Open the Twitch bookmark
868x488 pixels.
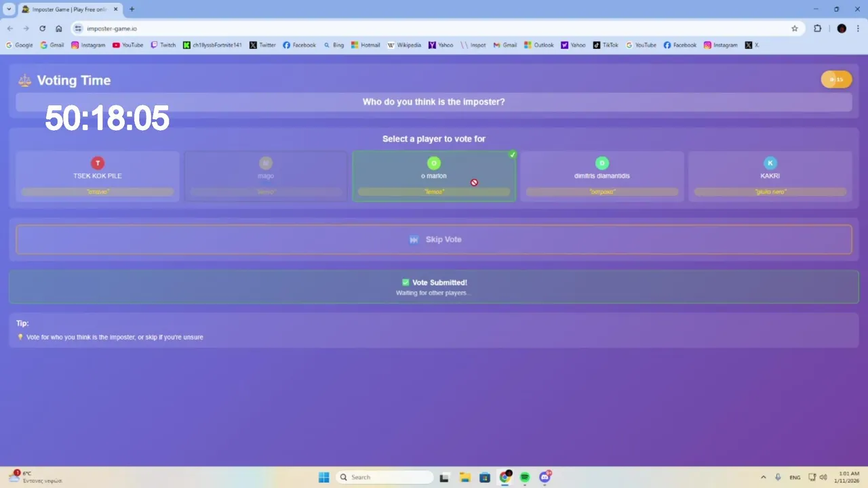pos(163,45)
